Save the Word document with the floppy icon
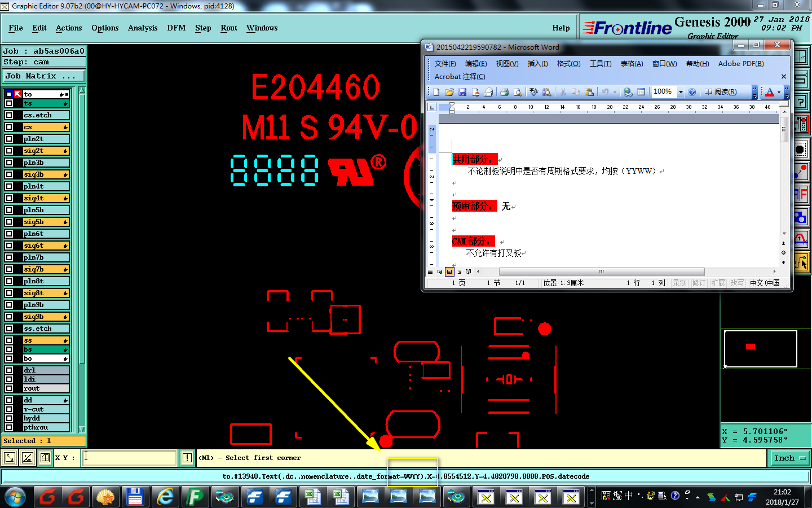Image resolution: width=812 pixels, height=508 pixels. [462, 92]
